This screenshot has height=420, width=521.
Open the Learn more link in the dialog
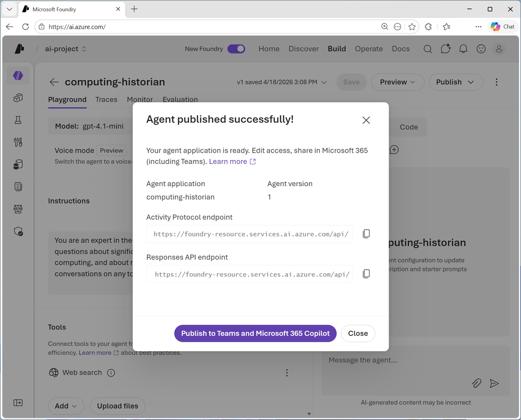(x=229, y=161)
